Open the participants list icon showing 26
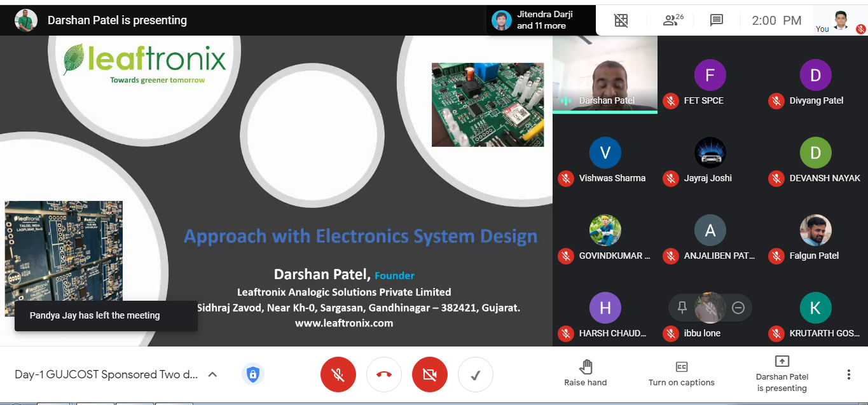Screen dimensions: 868x405 673,20
